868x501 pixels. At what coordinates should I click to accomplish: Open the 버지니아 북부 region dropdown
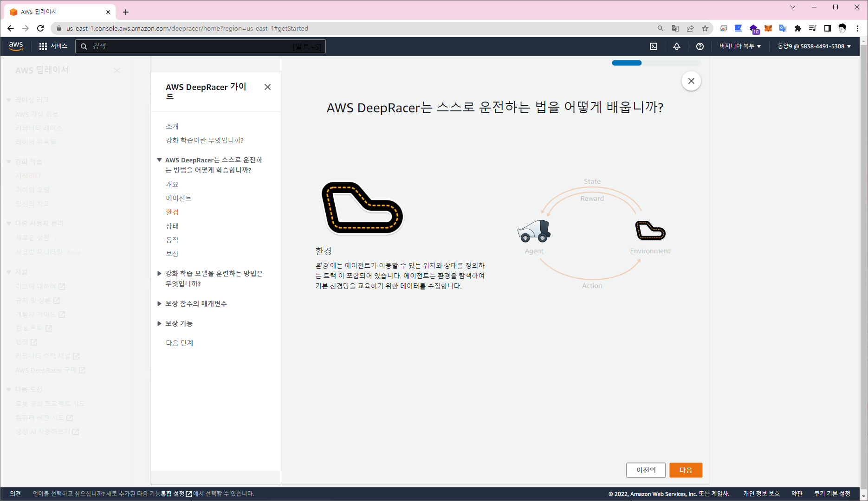coord(740,46)
